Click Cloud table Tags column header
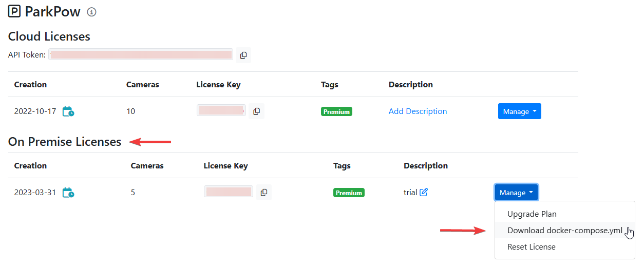Screen dimensions: 644x266 point(330,84)
